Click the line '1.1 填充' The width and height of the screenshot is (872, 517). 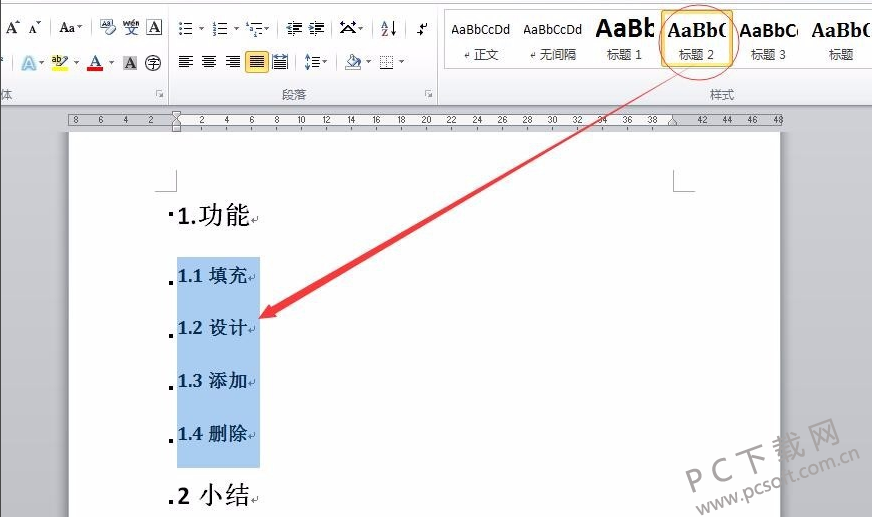point(212,276)
